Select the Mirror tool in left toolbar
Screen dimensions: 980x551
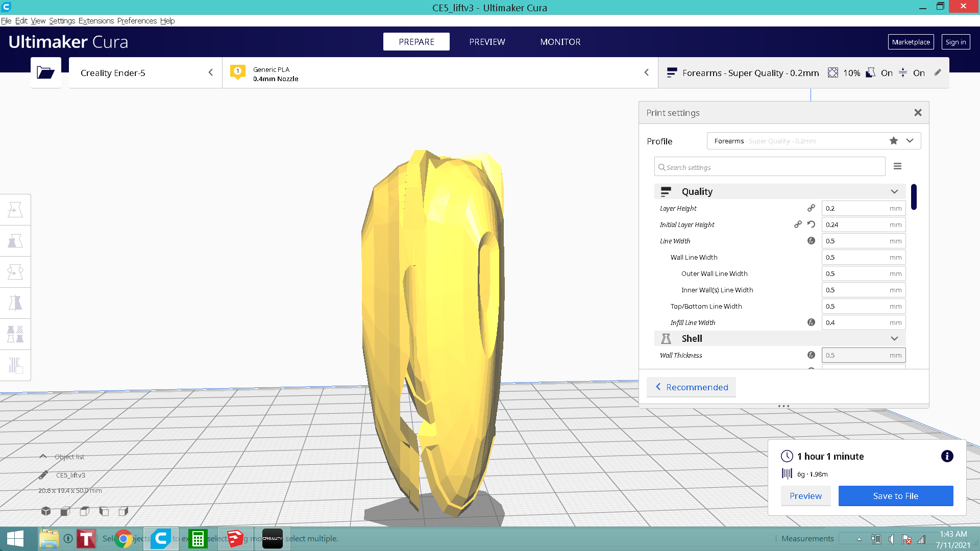pyautogui.click(x=15, y=303)
